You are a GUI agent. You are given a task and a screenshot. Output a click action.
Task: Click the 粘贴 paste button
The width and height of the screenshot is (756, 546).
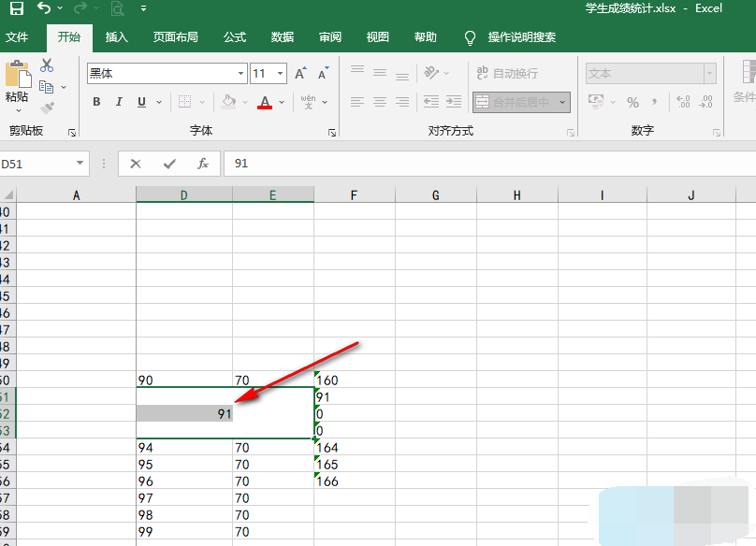pos(17,84)
